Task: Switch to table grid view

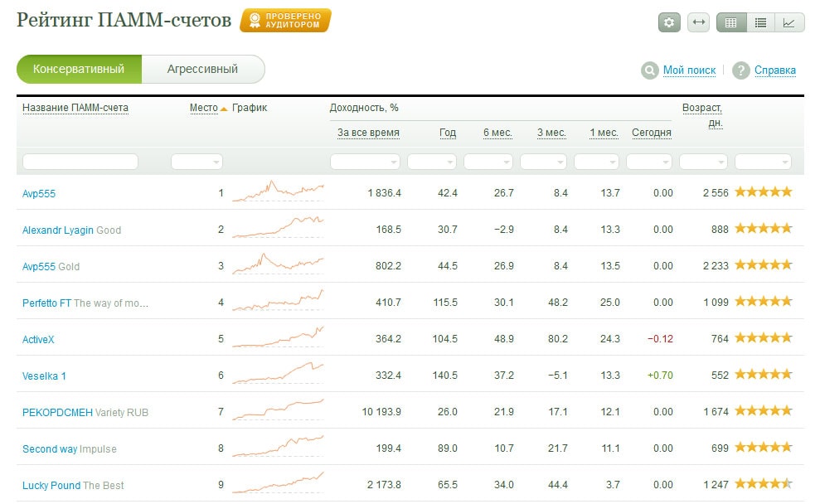Action: (730, 22)
